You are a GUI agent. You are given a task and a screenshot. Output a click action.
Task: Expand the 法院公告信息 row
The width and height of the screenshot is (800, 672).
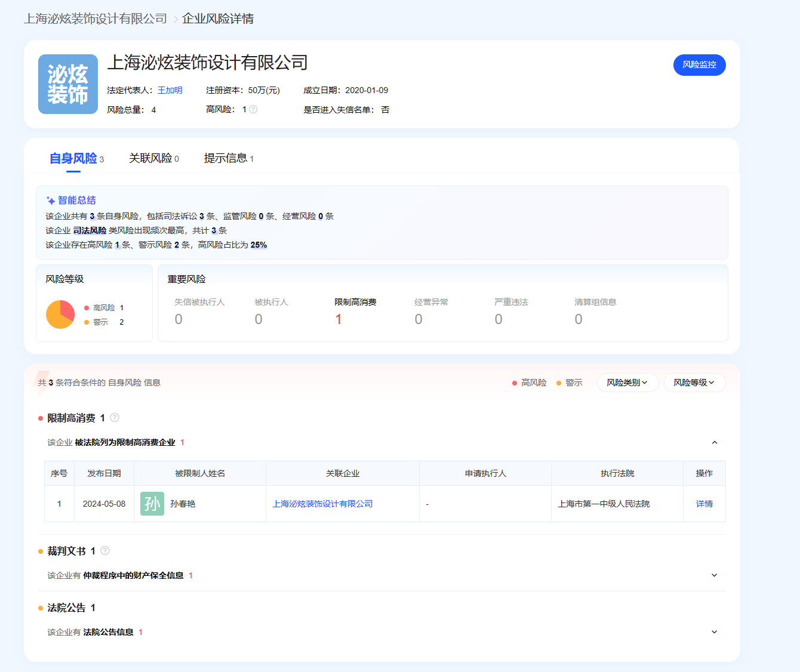(x=715, y=632)
